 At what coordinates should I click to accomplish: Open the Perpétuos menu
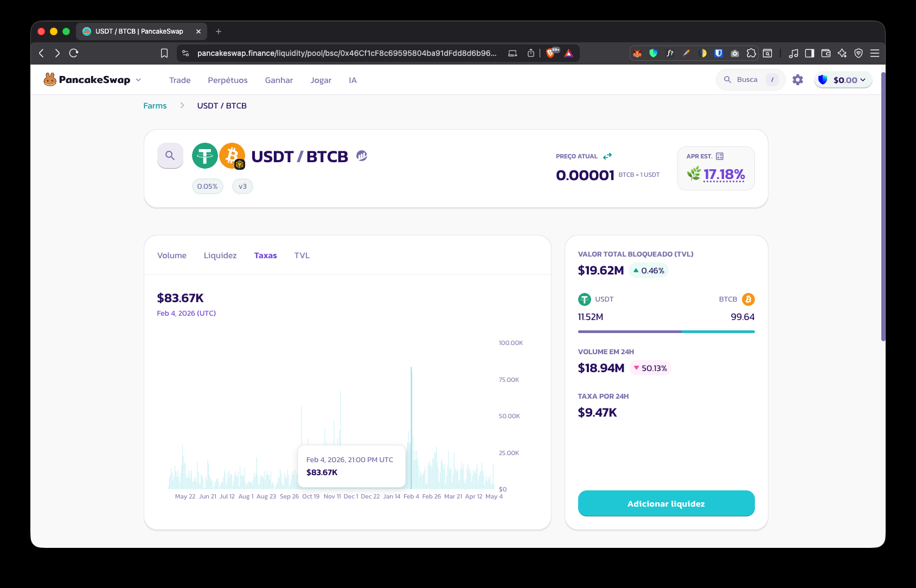click(x=228, y=80)
